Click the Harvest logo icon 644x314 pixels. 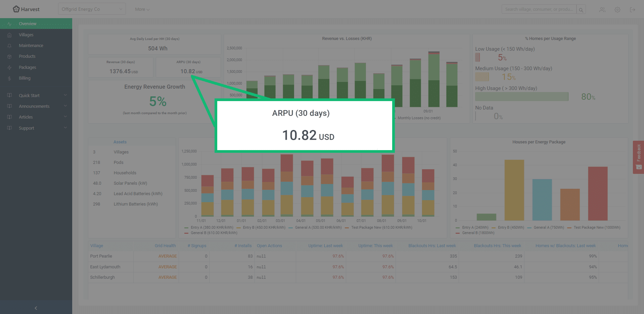coord(16,9)
